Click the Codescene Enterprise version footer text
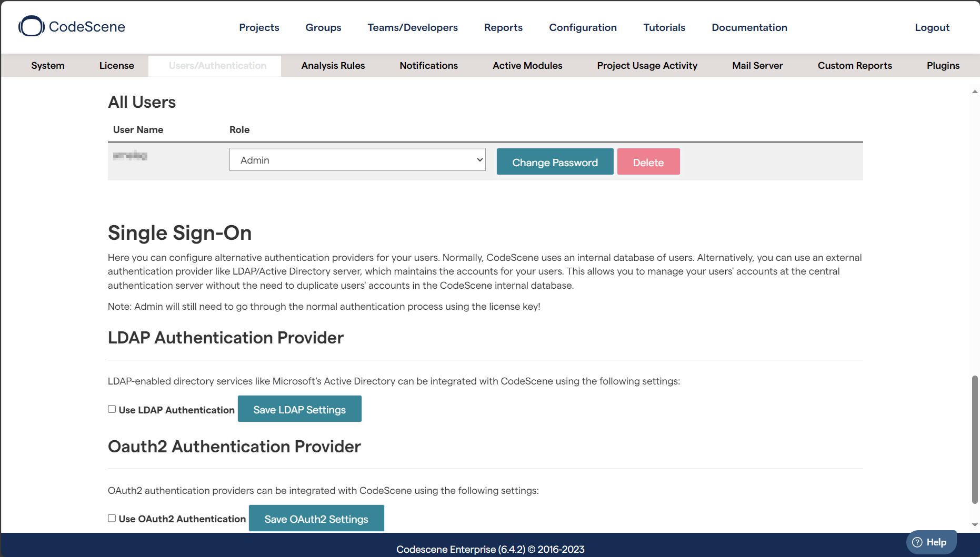The height and width of the screenshot is (557, 980). pos(490,549)
